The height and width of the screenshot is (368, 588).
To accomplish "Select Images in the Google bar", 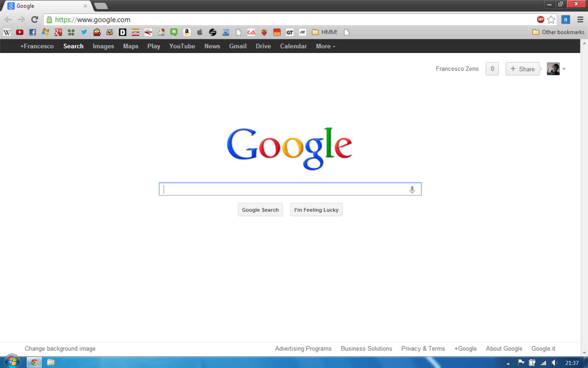I will click(x=103, y=46).
